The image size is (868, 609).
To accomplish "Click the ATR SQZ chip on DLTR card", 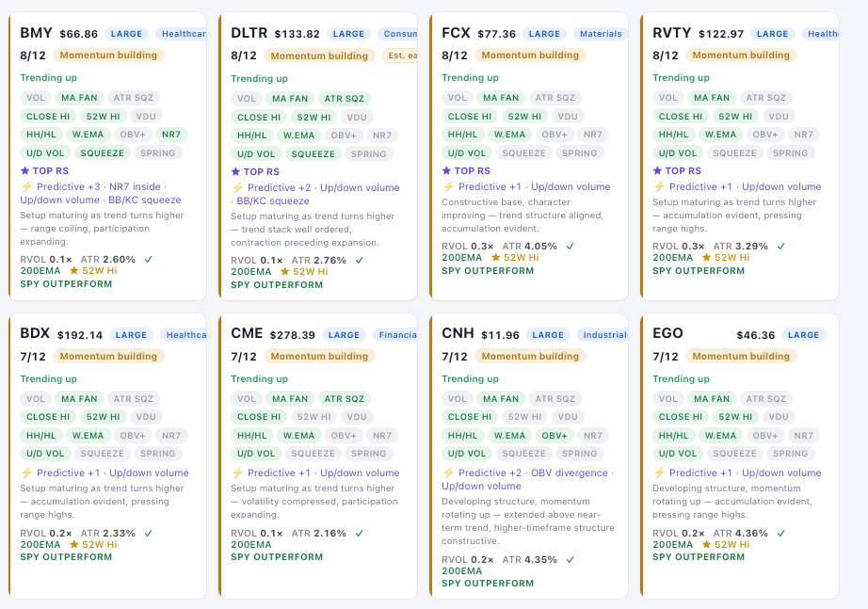I will (345, 99).
